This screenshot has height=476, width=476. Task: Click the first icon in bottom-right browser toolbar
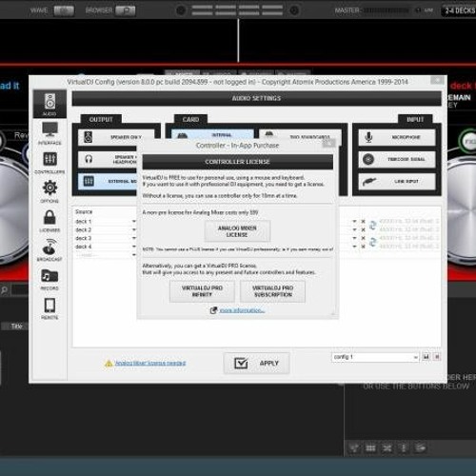[x=354, y=448]
